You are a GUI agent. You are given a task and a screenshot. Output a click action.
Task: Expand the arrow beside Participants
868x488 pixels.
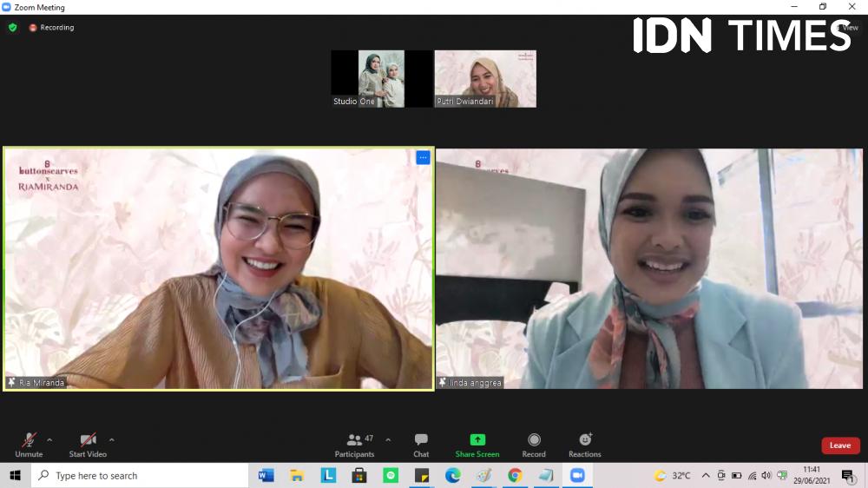coord(388,440)
